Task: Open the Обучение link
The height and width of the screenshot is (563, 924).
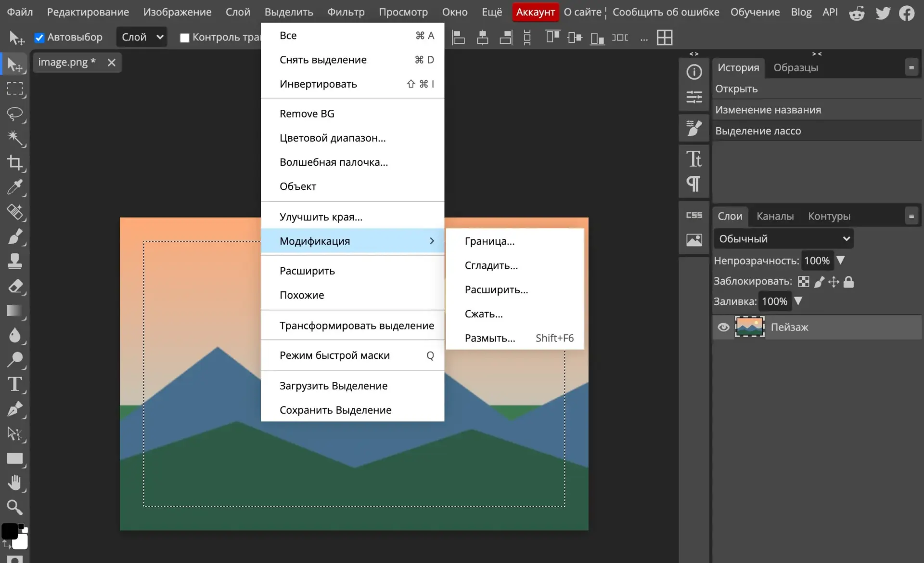Action: (755, 12)
